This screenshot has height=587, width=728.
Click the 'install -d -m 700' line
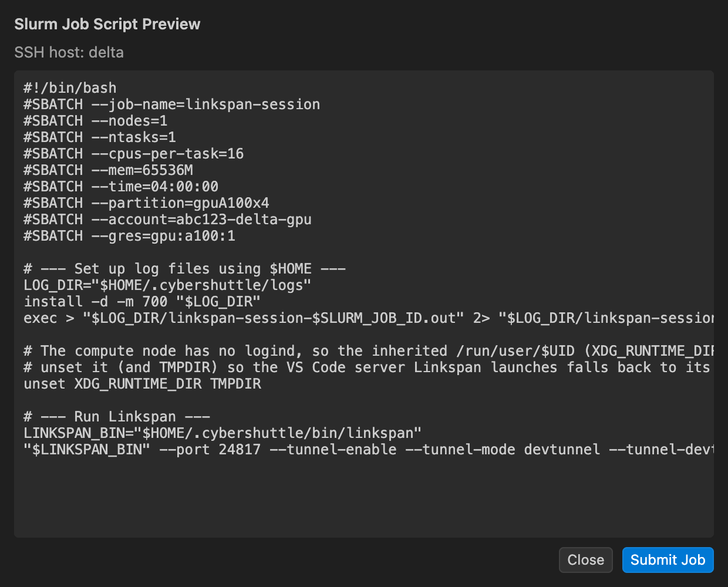coord(142,302)
